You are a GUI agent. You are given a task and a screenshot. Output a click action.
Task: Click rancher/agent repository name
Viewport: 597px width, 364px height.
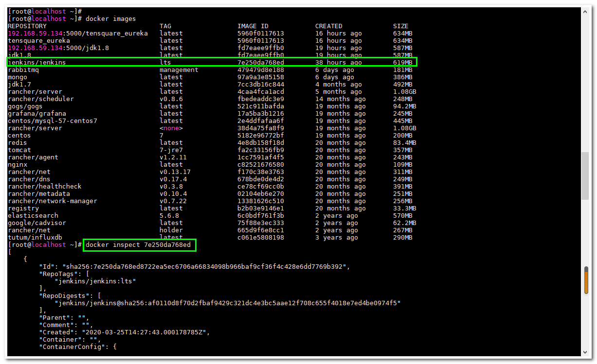coord(33,157)
